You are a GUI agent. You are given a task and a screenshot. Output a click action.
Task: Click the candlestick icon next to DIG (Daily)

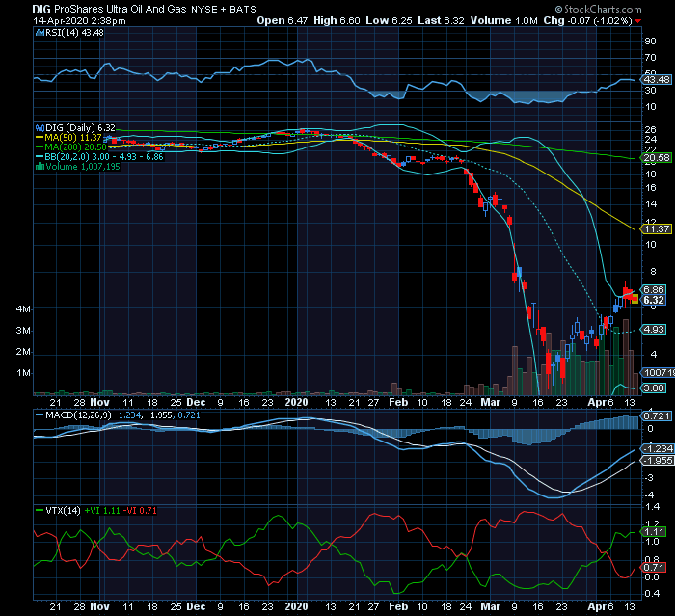pyautogui.click(x=40, y=128)
